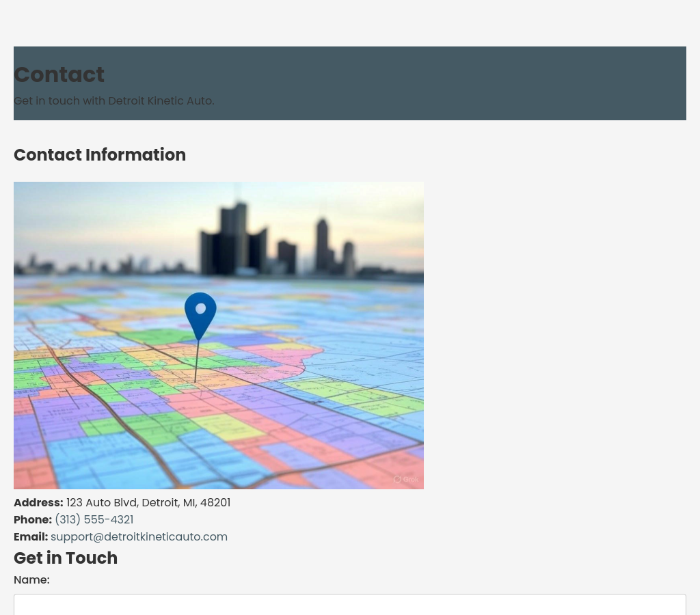Click the bold "Phone:" label

point(32,520)
